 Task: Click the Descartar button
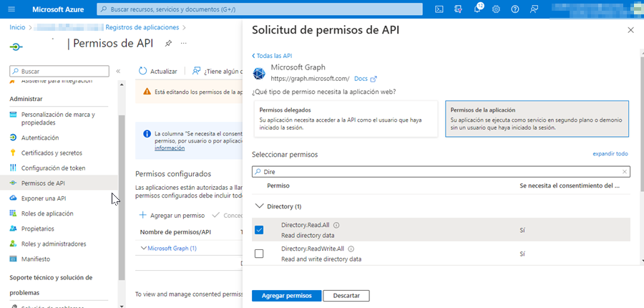click(346, 296)
